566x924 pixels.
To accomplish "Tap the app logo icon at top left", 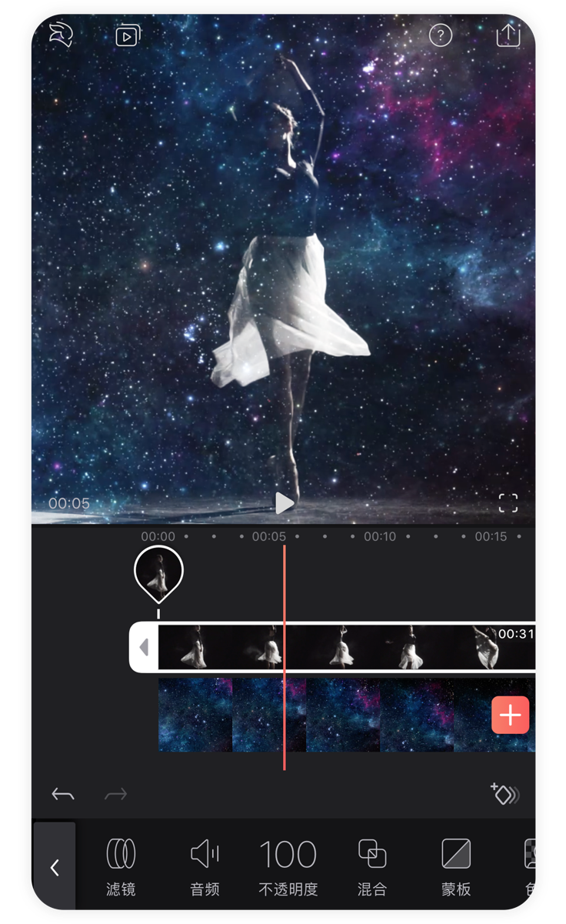I will [60, 35].
